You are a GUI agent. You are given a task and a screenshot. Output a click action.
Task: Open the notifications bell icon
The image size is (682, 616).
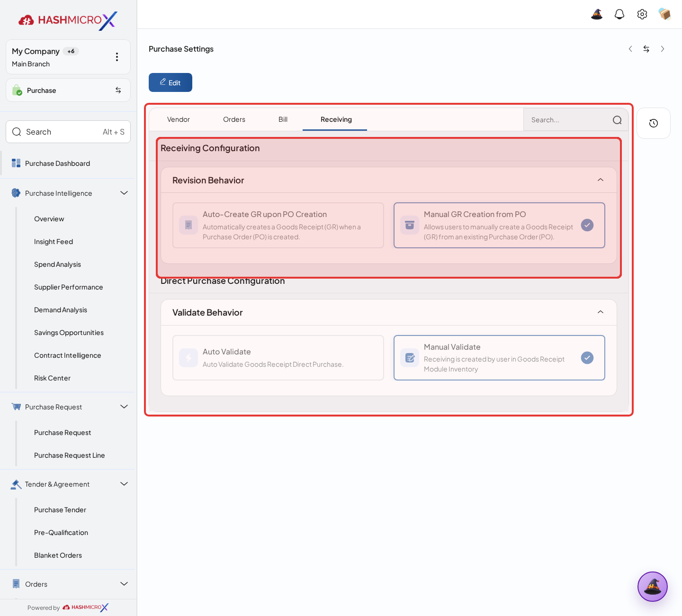pyautogui.click(x=619, y=14)
